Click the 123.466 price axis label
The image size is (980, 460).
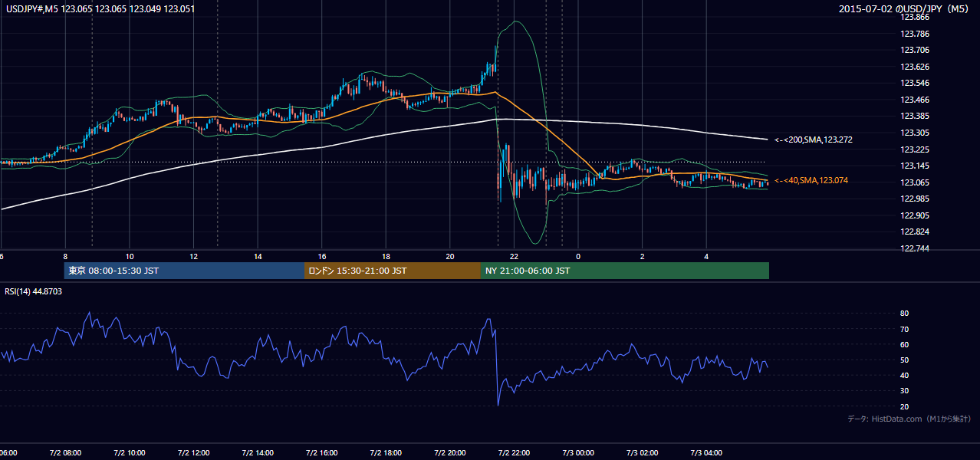click(916, 100)
